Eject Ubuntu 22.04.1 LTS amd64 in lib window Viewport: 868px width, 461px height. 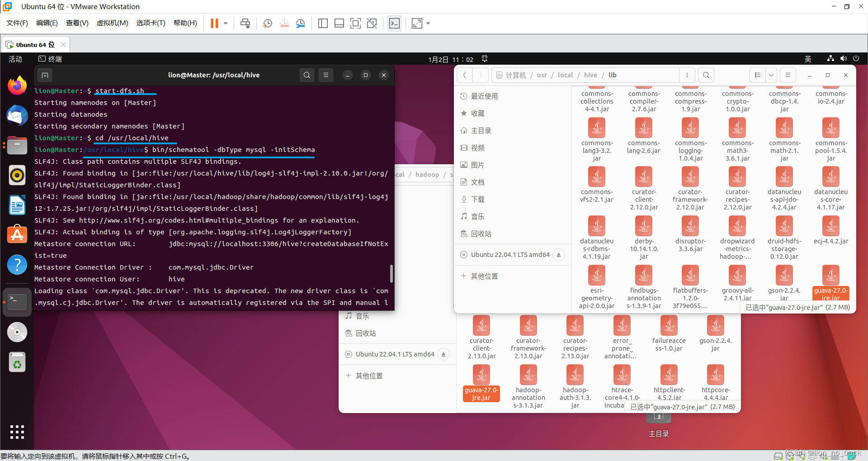pyautogui.click(x=559, y=255)
